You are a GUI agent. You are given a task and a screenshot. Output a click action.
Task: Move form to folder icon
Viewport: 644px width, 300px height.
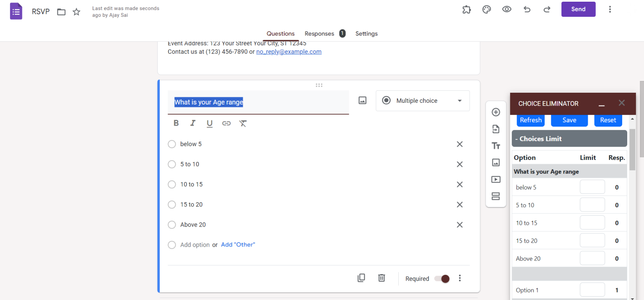pyautogui.click(x=61, y=12)
